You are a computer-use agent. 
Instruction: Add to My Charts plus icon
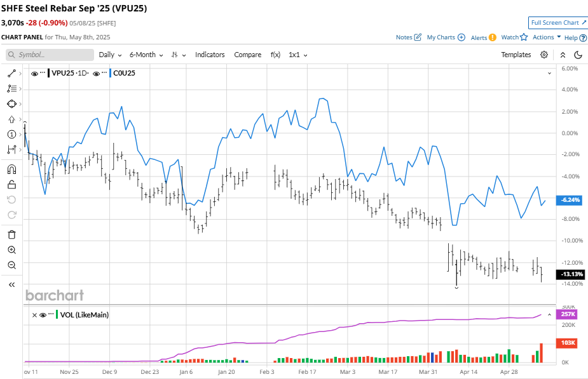[x=462, y=37]
